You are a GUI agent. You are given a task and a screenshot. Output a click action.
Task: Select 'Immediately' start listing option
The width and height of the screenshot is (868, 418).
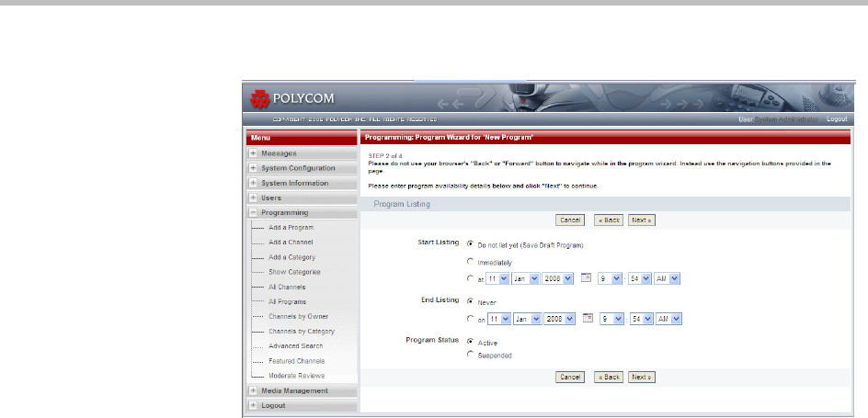[472, 262]
